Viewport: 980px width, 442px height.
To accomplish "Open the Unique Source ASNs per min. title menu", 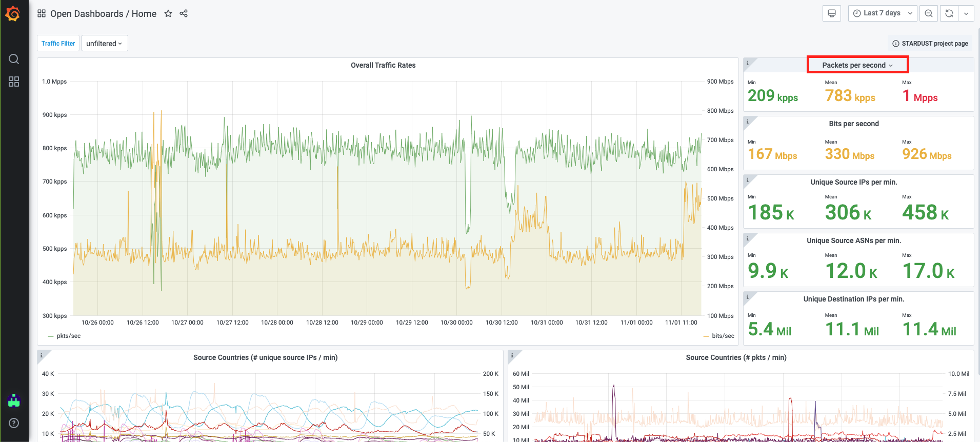I will click(x=854, y=240).
